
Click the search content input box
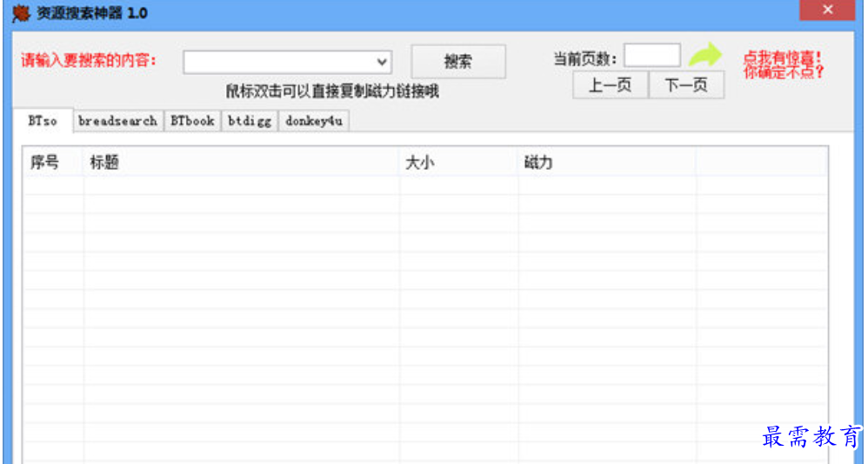[x=287, y=62]
